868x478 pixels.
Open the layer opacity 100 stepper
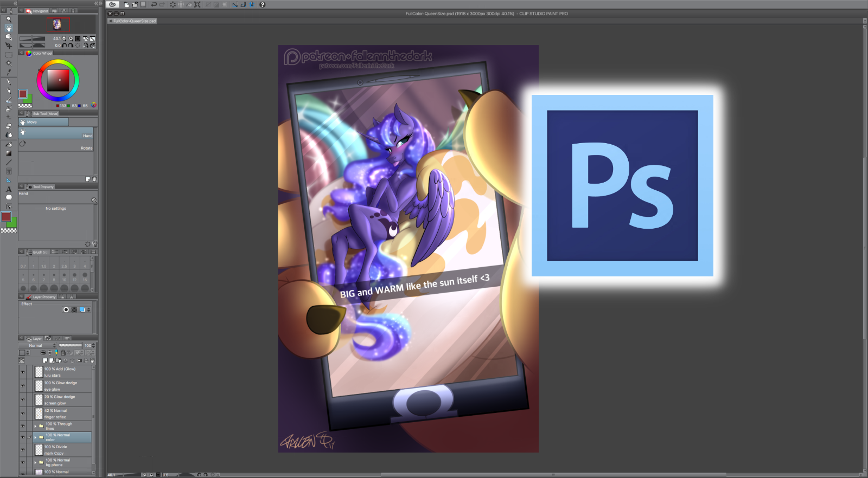pos(93,345)
